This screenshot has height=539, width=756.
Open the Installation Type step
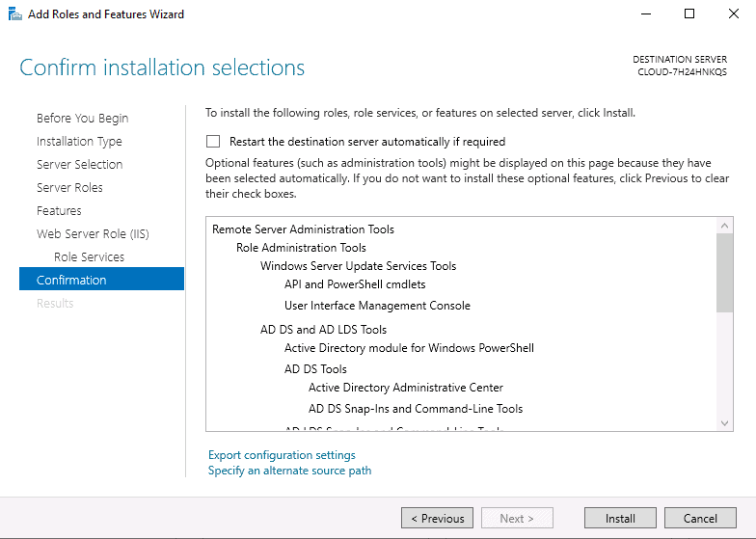coord(79,141)
